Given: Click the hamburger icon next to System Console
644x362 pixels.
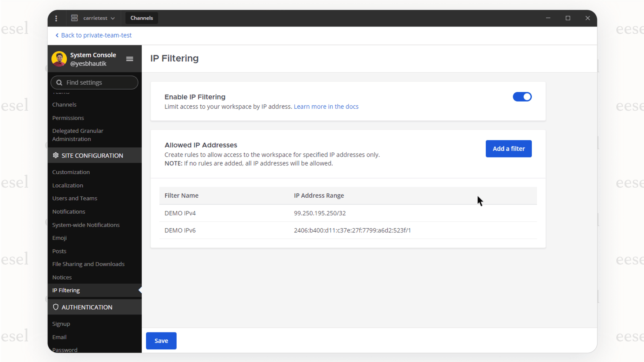Looking at the screenshot, I should click(130, 59).
